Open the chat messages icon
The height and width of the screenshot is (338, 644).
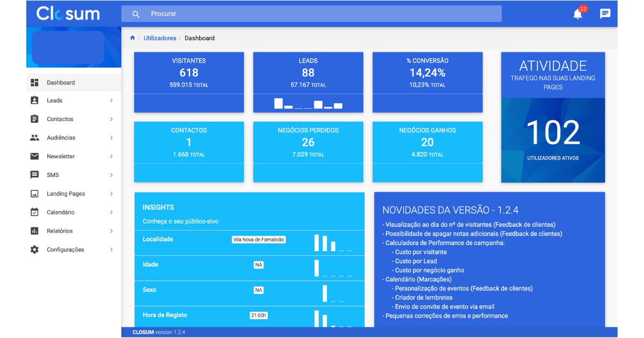(605, 14)
